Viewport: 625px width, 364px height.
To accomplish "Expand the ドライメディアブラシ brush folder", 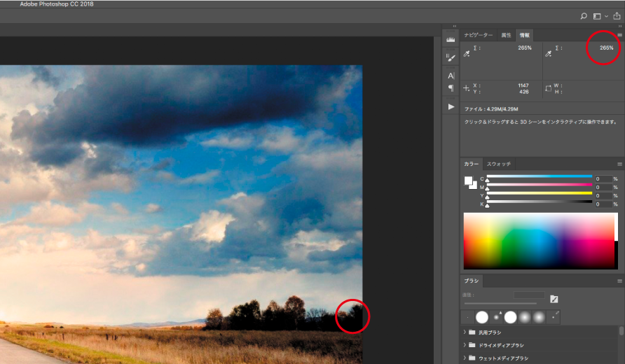I will coord(465,345).
